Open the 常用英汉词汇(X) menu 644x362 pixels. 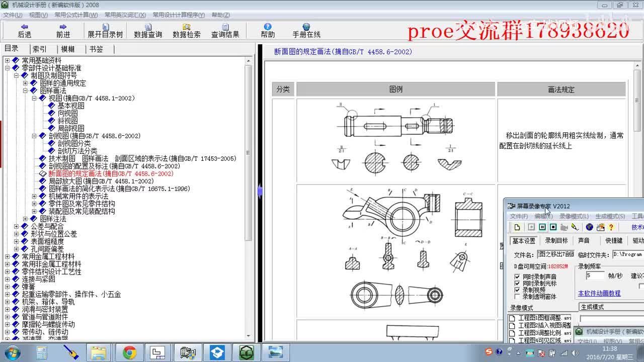point(125,15)
